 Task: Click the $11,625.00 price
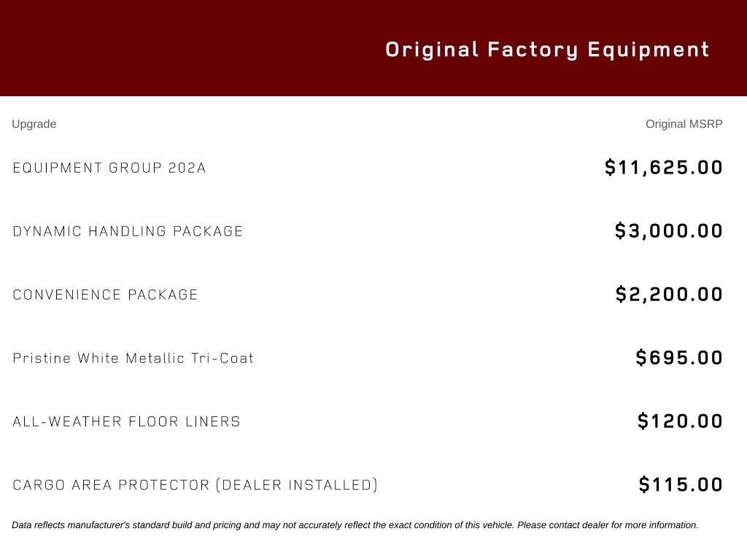(664, 168)
